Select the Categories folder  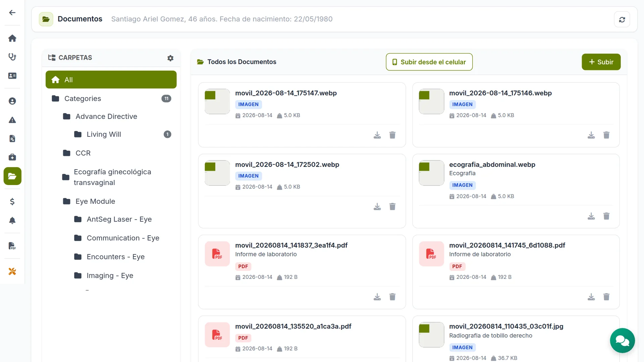click(111, 99)
